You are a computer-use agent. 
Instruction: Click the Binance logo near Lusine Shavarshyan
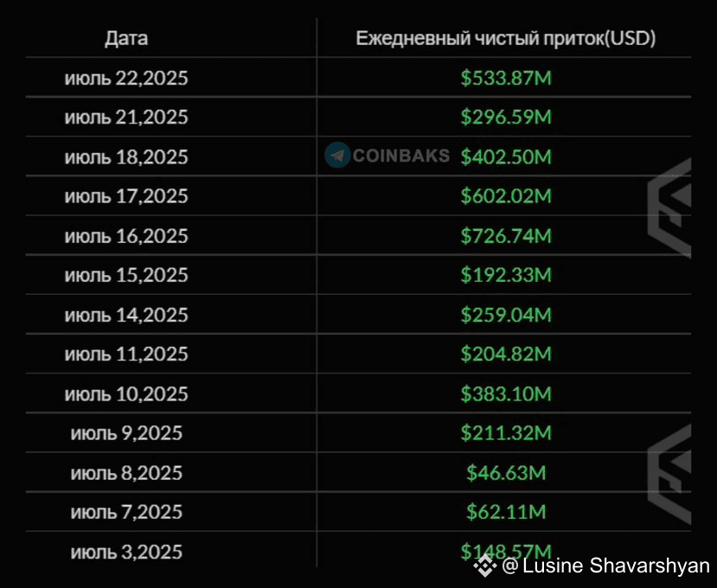tap(484, 566)
